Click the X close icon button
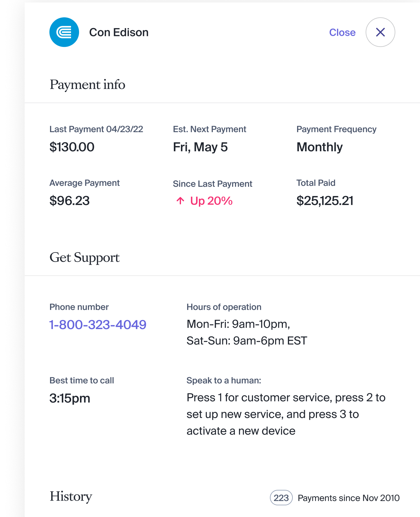Viewport: 420px width, 517px height. [380, 32]
